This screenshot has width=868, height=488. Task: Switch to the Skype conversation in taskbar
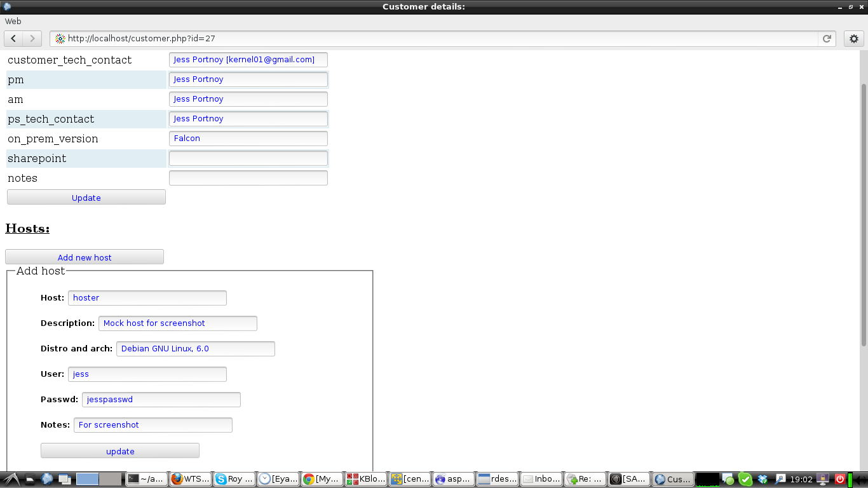point(233,478)
